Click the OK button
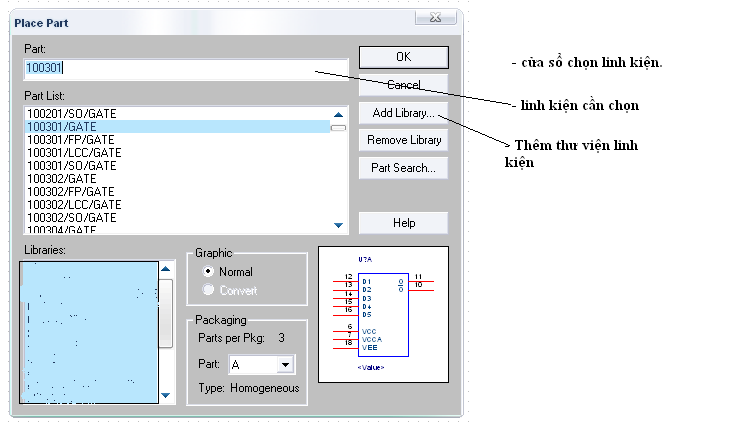 (403, 57)
